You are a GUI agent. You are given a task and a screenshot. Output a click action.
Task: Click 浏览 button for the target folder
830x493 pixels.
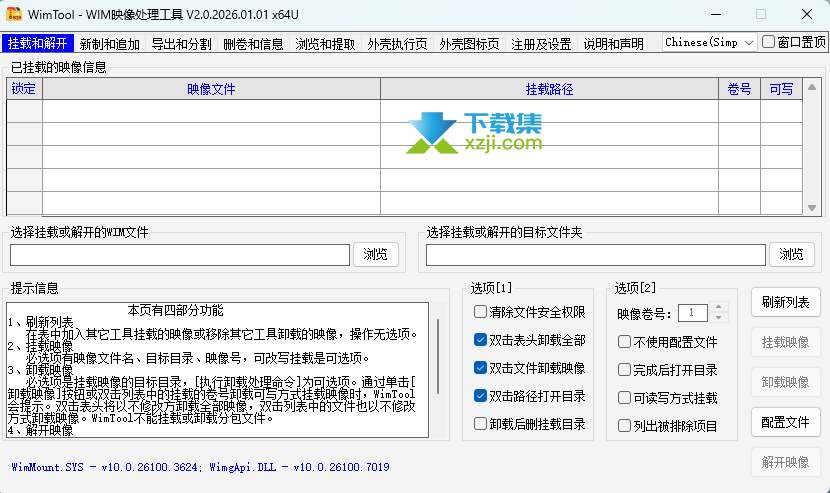(791, 254)
